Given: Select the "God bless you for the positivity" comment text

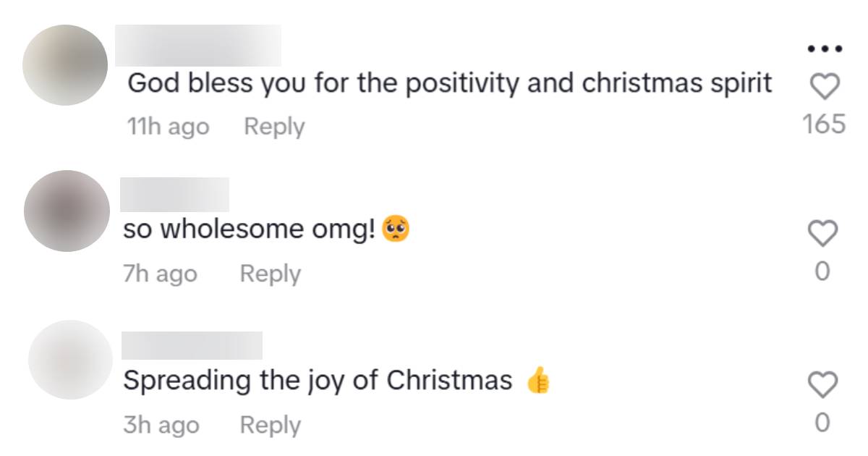Looking at the screenshot, I should point(449,85).
